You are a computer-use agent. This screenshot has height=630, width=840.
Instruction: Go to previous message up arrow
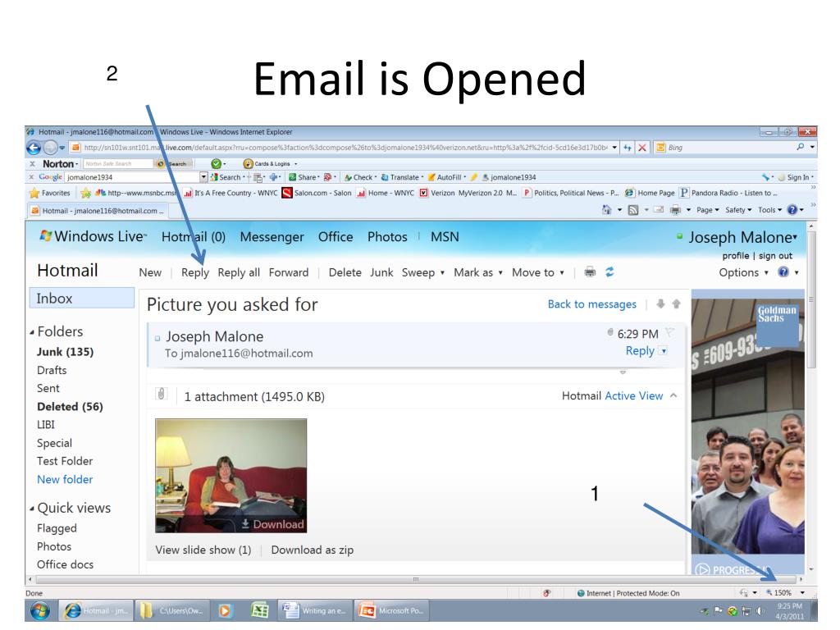[x=676, y=304]
